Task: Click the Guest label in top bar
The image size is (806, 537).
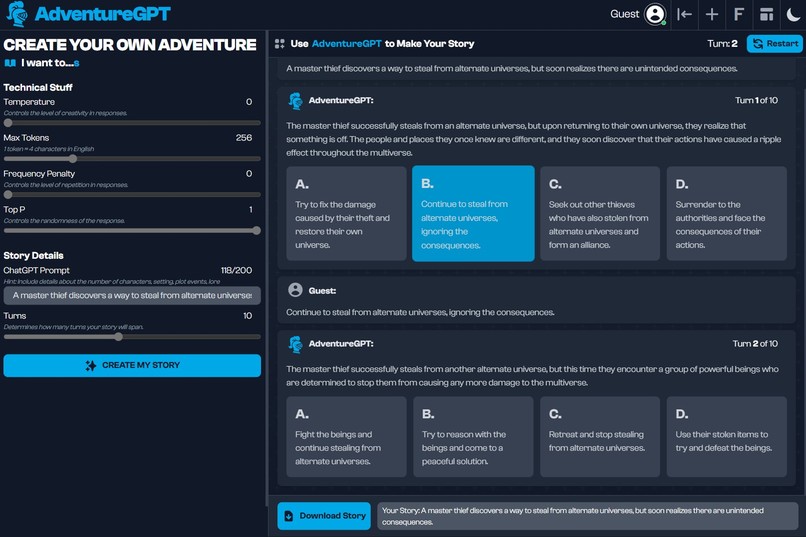Action: tap(625, 14)
